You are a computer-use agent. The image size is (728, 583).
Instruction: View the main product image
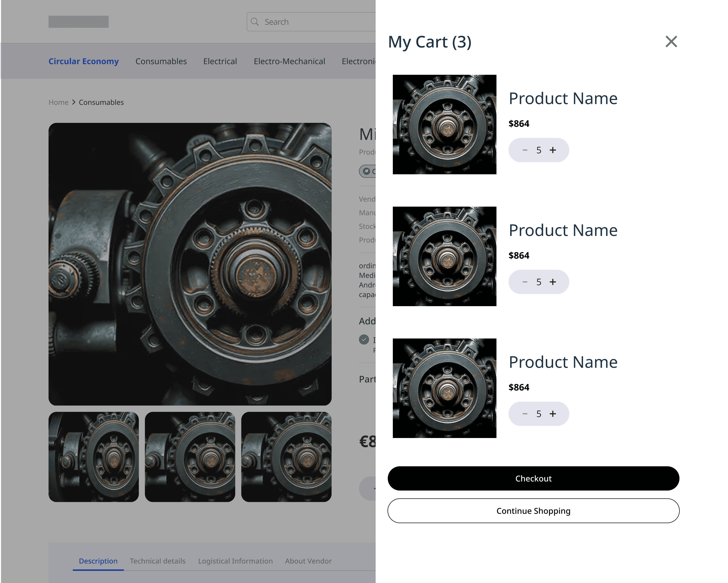[x=190, y=264]
